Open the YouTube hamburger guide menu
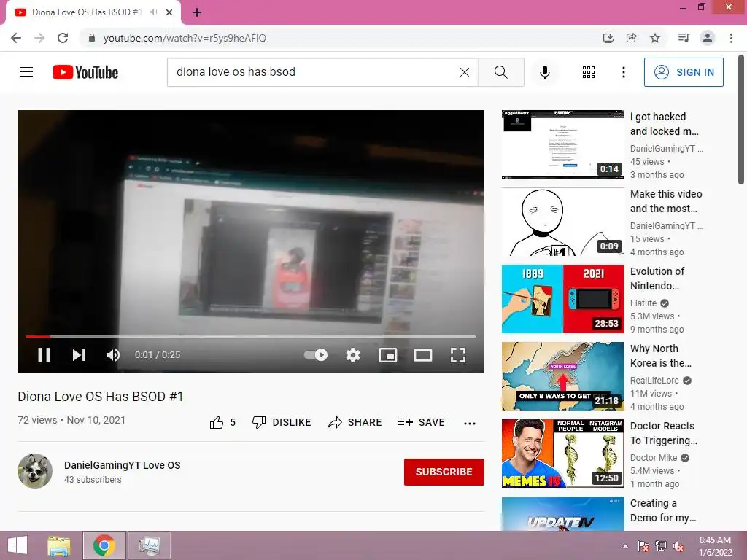The width and height of the screenshot is (747, 560). [x=26, y=72]
